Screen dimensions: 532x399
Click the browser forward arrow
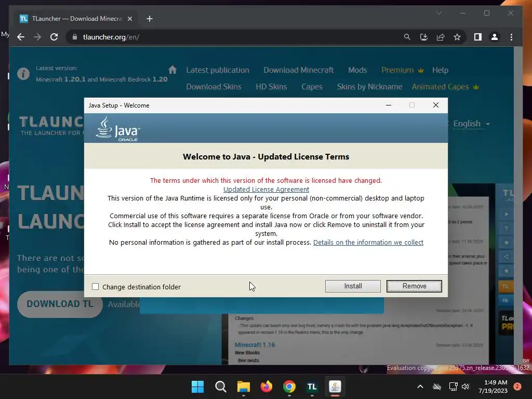(37, 37)
